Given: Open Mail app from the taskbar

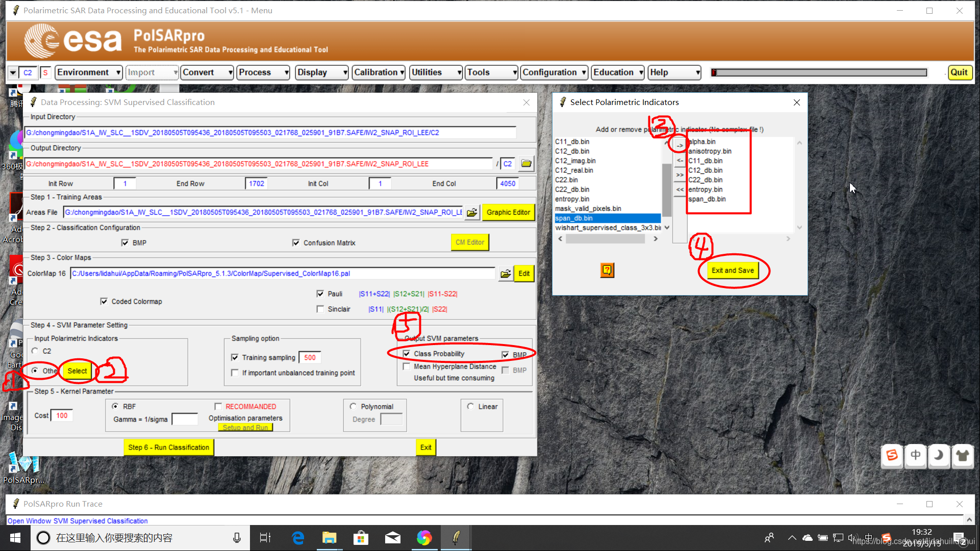Looking at the screenshot, I should [x=392, y=538].
